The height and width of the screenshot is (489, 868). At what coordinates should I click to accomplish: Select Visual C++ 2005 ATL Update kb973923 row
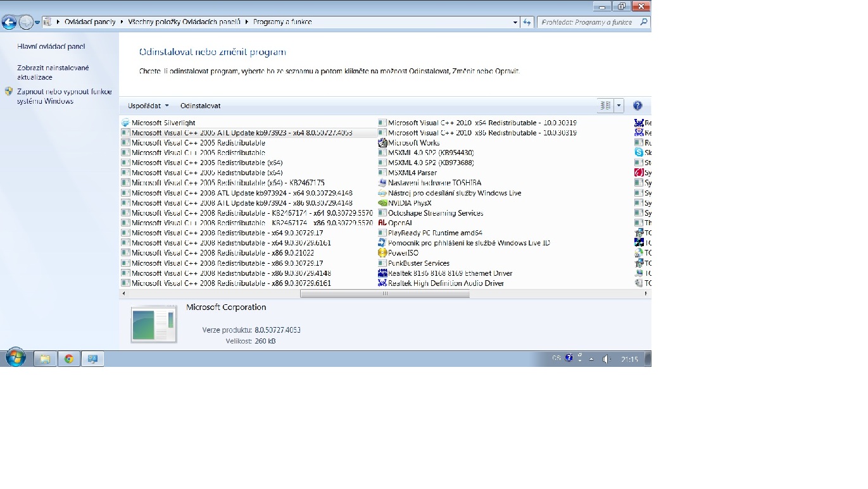pyautogui.click(x=248, y=133)
